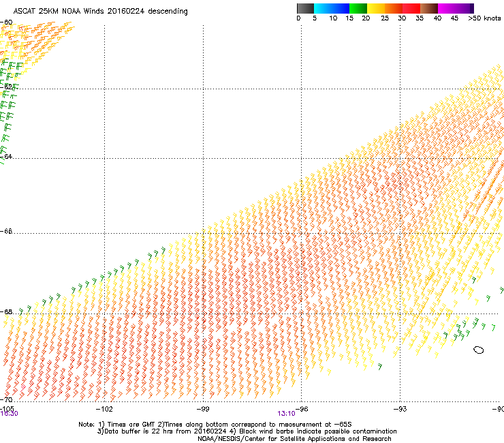Click the -96 longitude axis label
Screen dimensions: 504x443
pyautogui.click(x=302, y=409)
